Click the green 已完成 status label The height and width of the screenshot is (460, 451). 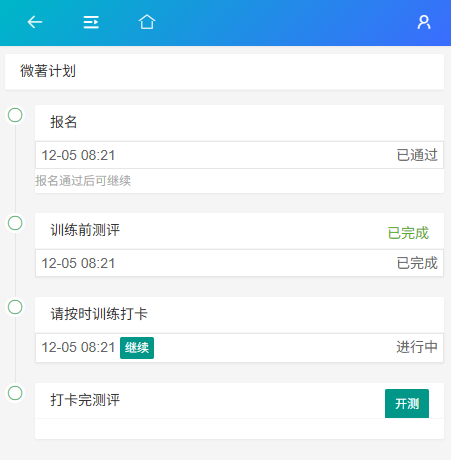408,233
